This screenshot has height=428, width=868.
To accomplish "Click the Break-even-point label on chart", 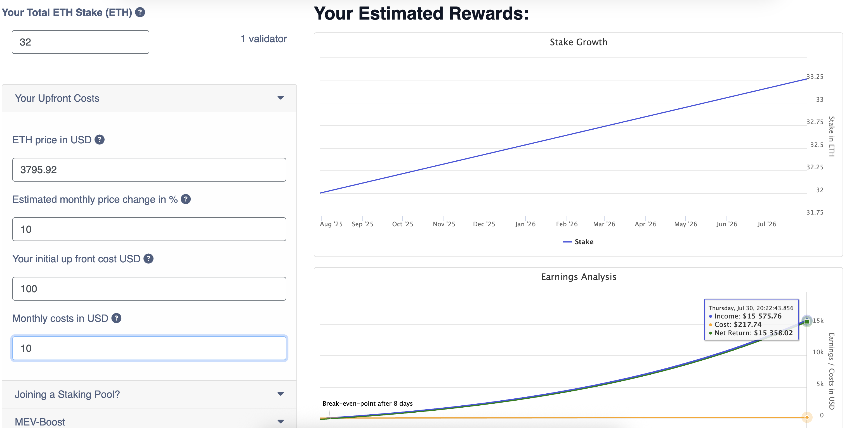I will tap(367, 403).
